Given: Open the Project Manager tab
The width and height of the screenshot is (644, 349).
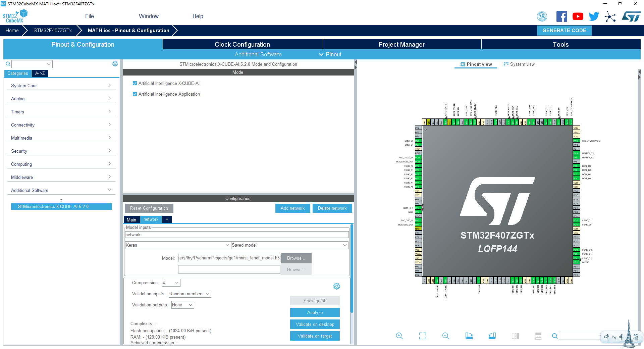Looking at the screenshot, I should click(401, 44).
